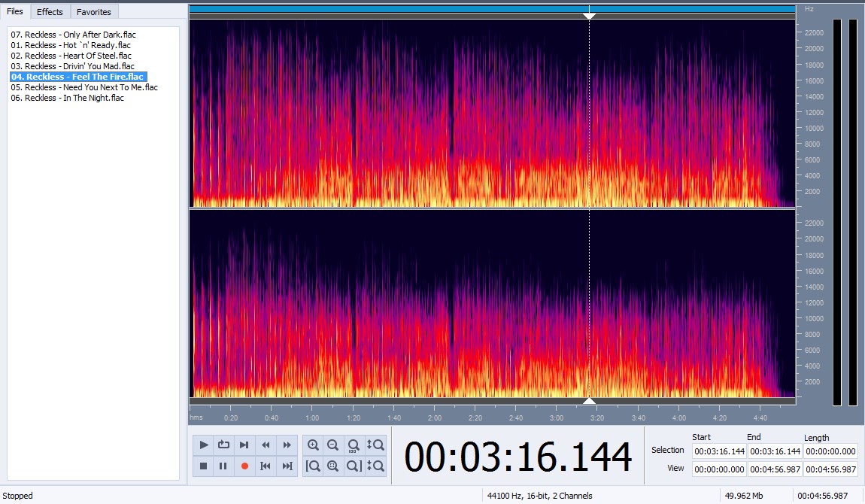Select 06. Reckless - In The Night.flac
This screenshot has width=865, height=504.
tap(67, 98)
